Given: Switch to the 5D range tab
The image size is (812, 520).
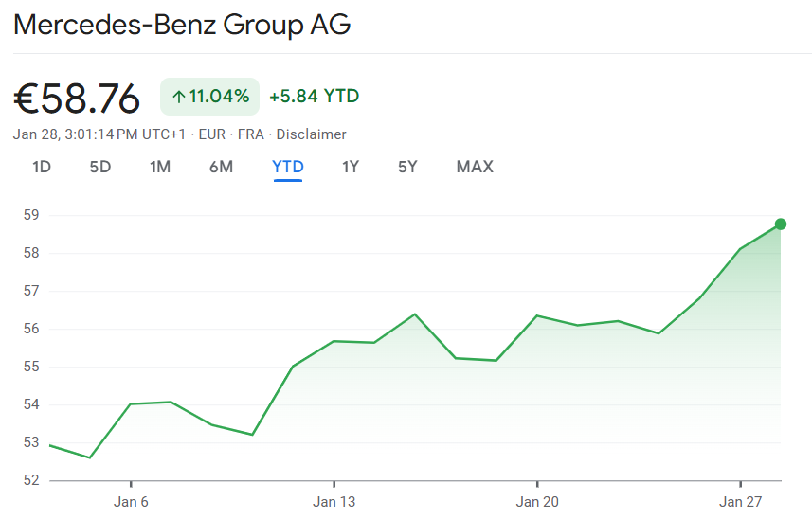Looking at the screenshot, I should tap(99, 167).
